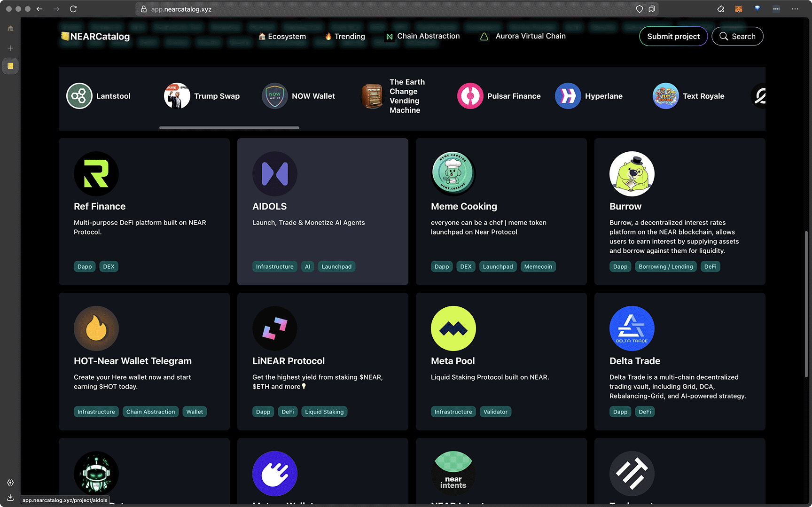Click the Meme Cooking chef icon

click(x=453, y=174)
